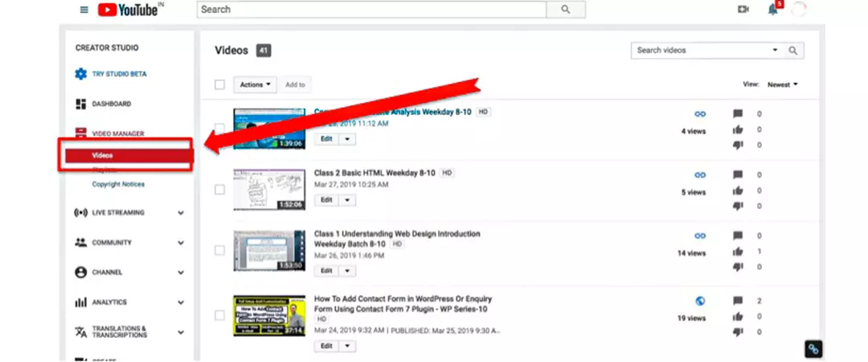The image size is (868, 362).
Task: Open thumbnail of Contact Form 7 video
Action: (269, 315)
